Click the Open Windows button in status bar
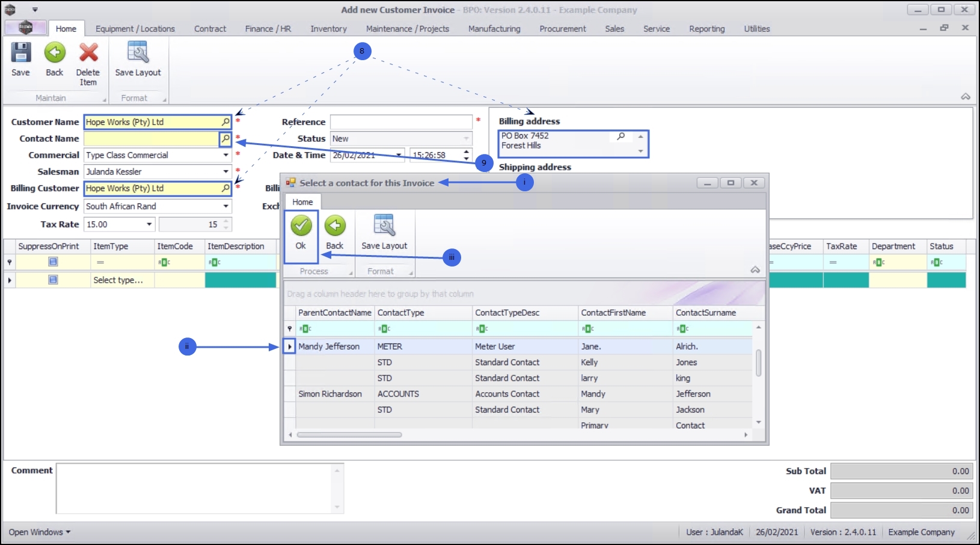 39,532
